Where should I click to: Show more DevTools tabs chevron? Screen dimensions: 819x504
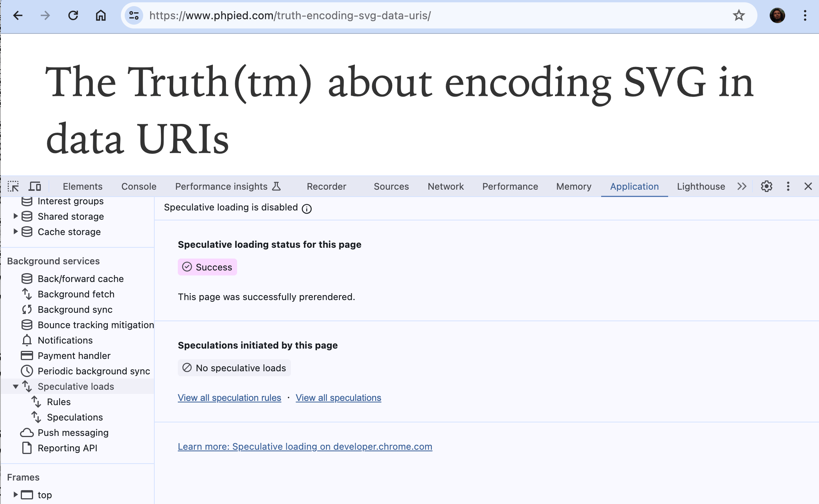(x=742, y=187)
